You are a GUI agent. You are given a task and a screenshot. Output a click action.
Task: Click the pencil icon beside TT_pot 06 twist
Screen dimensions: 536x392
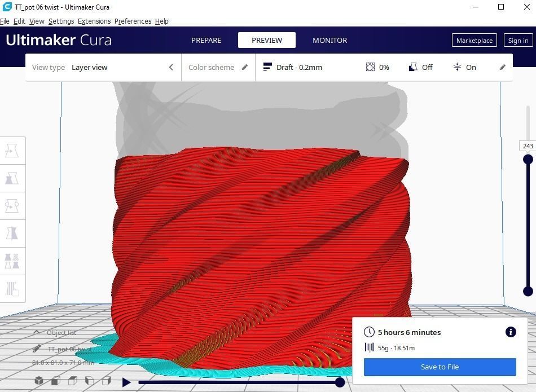37,349
